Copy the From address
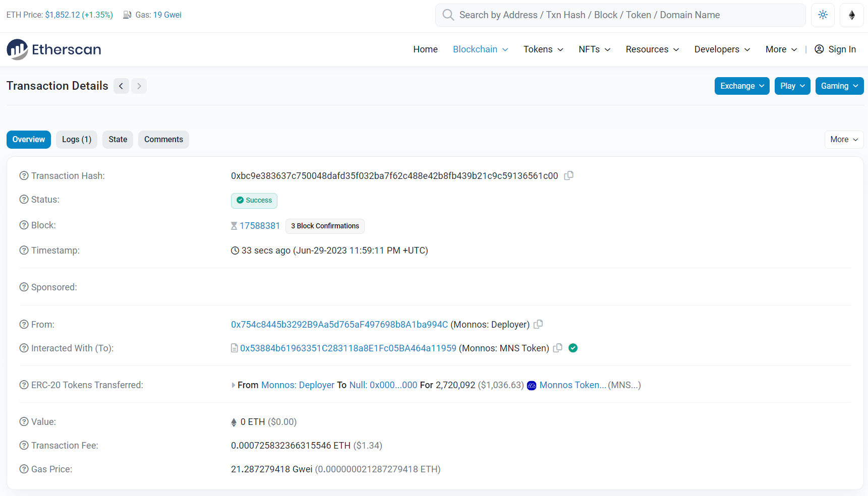Viewport: 868px width, 496px height. click(538, 324)
